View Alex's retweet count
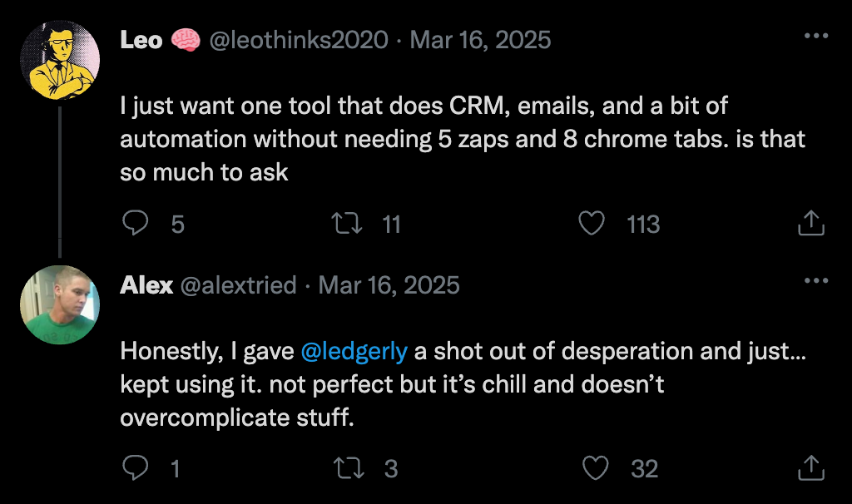Image resolution: width=852 pixels, height=504 pixels. (391, 468)
